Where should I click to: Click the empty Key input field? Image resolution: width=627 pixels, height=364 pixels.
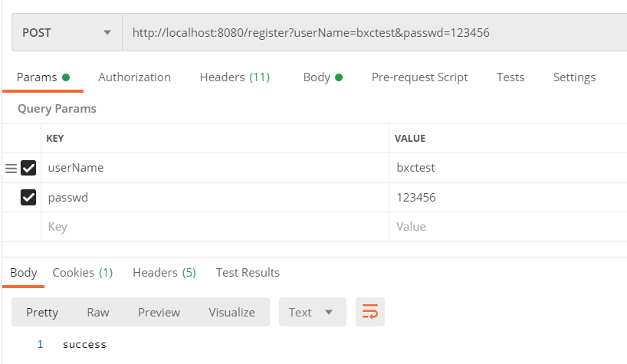coord(215,227)
